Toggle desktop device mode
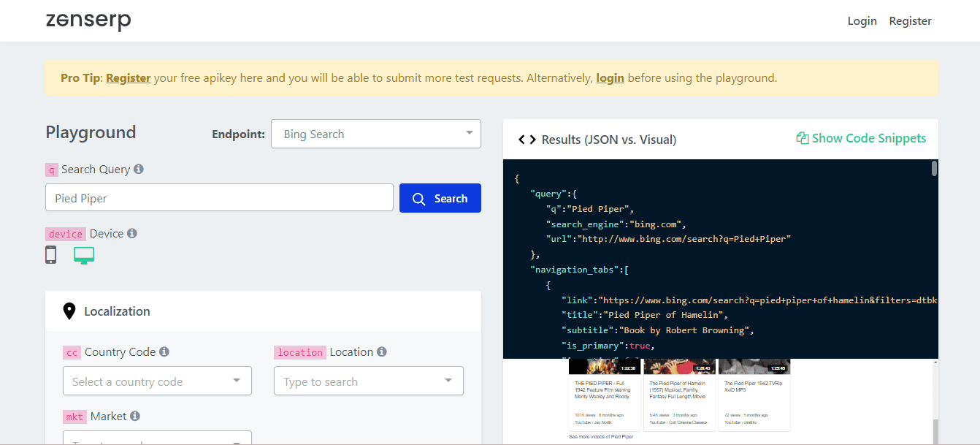Screen dimensions: 980x445 [x=83, y=254]
